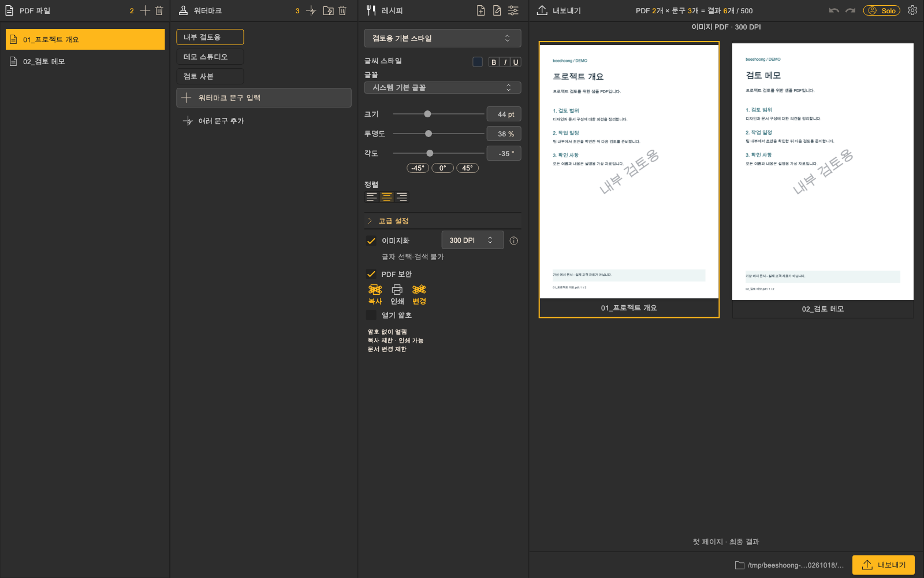Select the 검토 사본 watermark

click(x=210, y=76)
